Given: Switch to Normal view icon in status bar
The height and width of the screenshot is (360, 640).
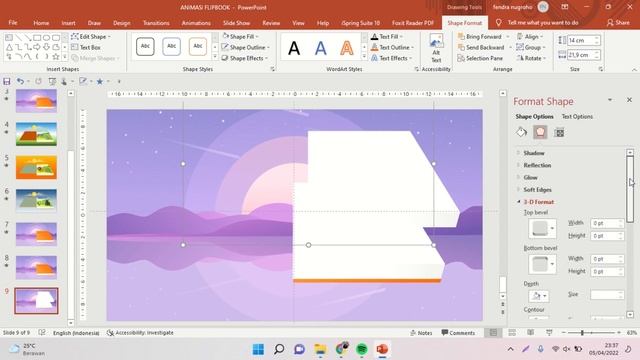Looking at the screenshot, I should pos(493,333).
